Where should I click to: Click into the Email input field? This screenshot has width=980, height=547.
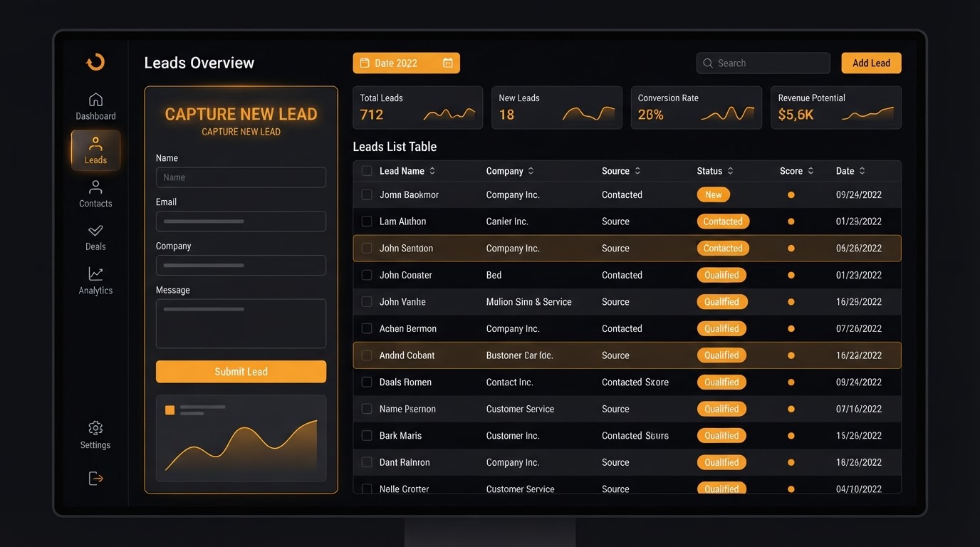[241, 222]
